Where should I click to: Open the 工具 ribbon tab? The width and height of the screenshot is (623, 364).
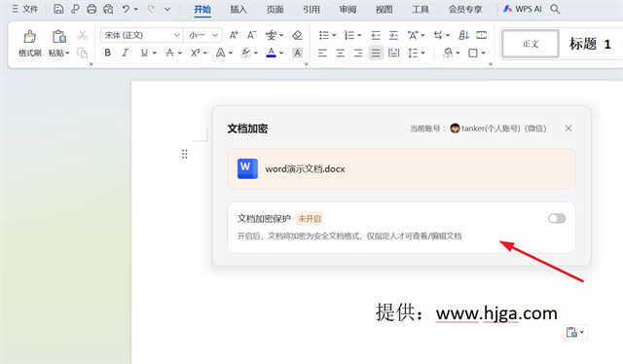tap(421, 9)
